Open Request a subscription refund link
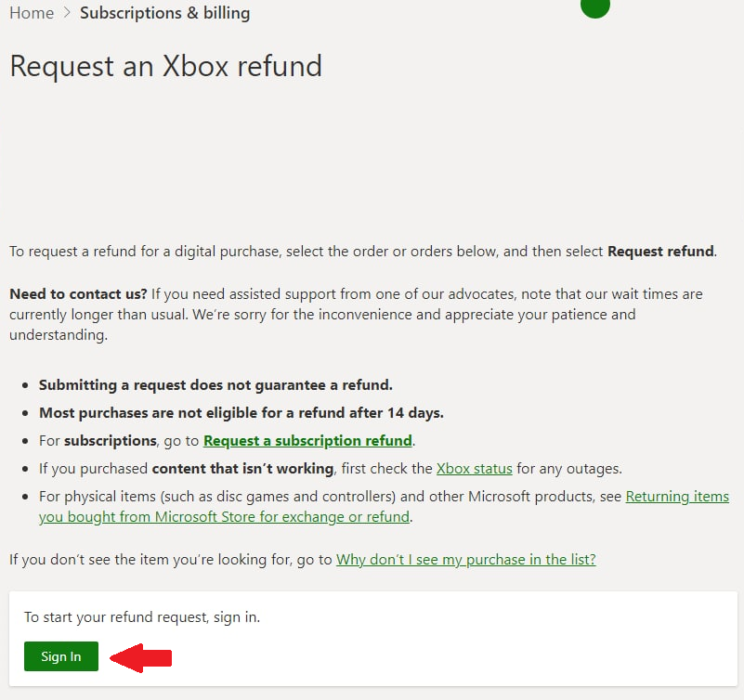 [x=307, y=440]
